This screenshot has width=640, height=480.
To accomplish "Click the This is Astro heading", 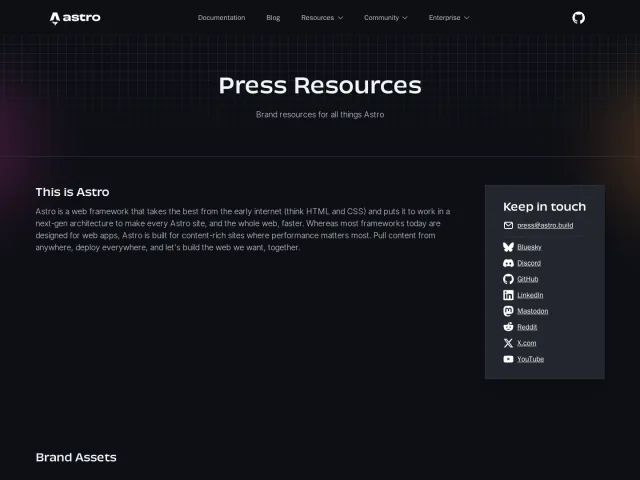I will [72, 192].
